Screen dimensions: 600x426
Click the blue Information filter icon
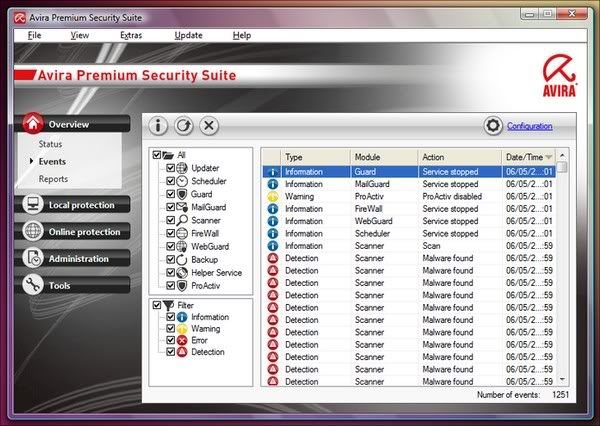point(182,317)
